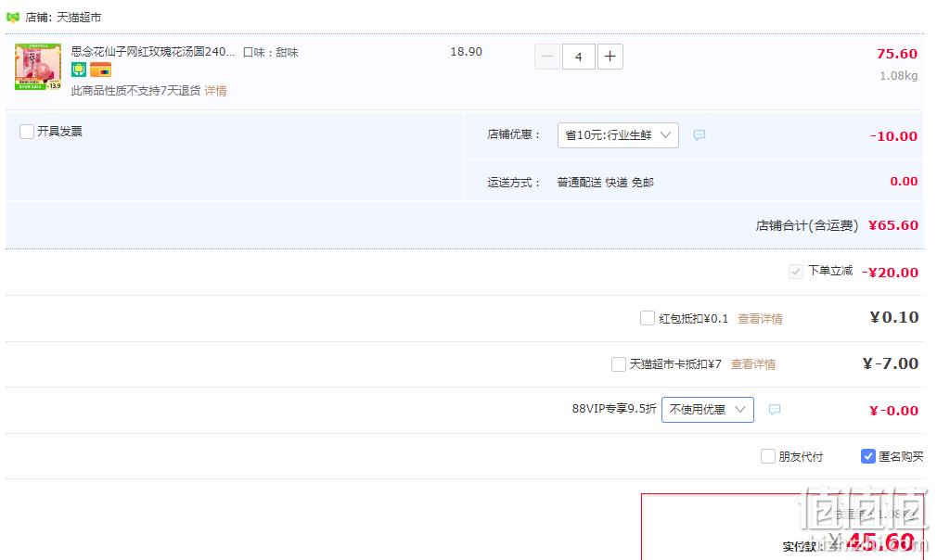
Task: Click the 红包 amount ¥0.10
Action: (x=894, y=317)
